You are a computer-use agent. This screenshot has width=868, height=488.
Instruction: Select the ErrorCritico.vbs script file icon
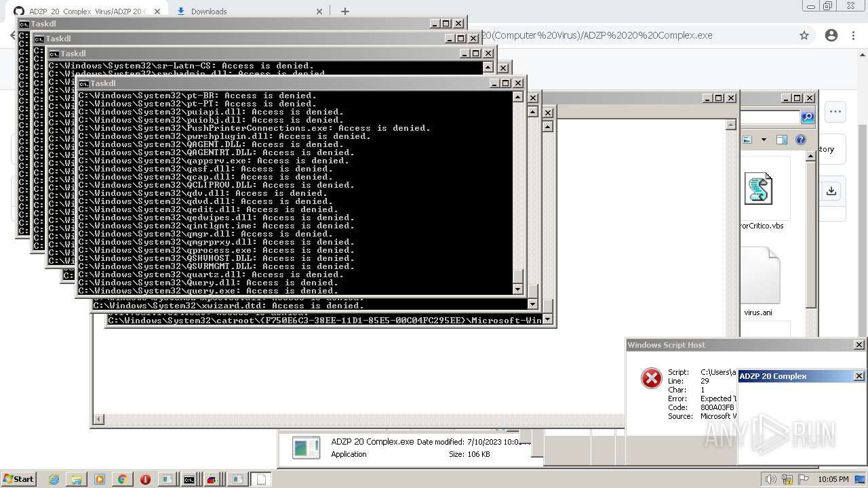click(758, 188)
